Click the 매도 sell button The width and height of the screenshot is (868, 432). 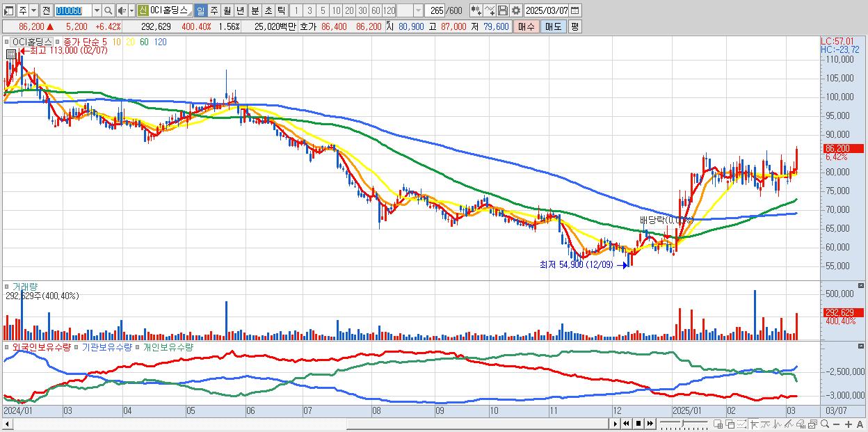[x=553, y=26]
